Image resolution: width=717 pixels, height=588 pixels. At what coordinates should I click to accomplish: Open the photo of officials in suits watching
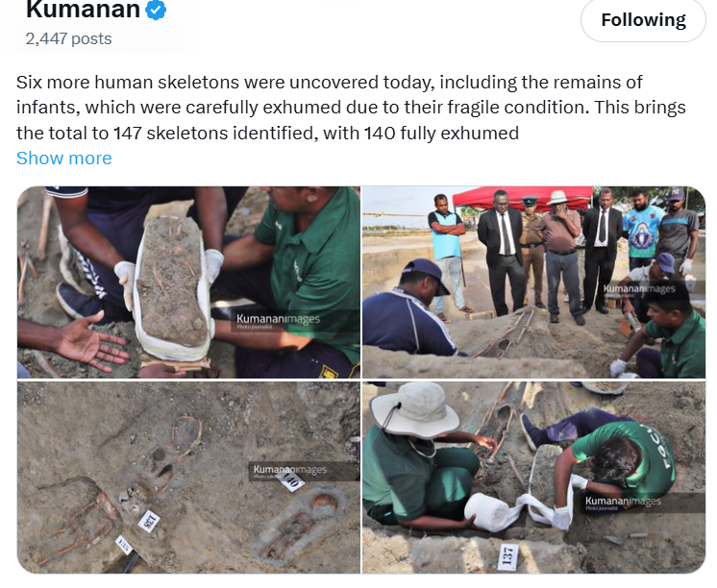(533, 282)
